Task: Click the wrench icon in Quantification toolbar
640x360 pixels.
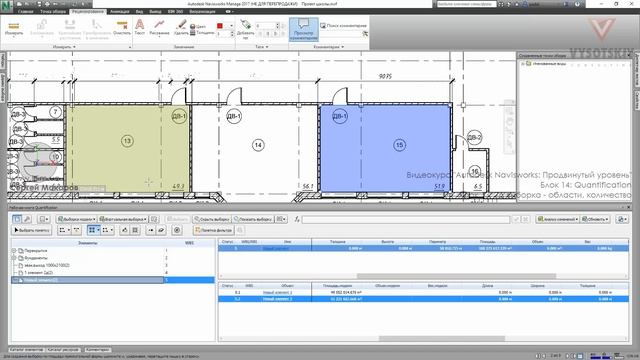Action: click(x=27, y=219)
